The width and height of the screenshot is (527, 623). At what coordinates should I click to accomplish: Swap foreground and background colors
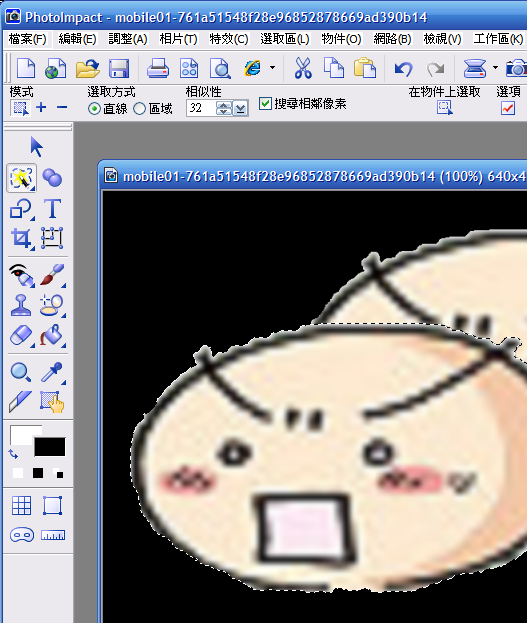pos(14,454)
